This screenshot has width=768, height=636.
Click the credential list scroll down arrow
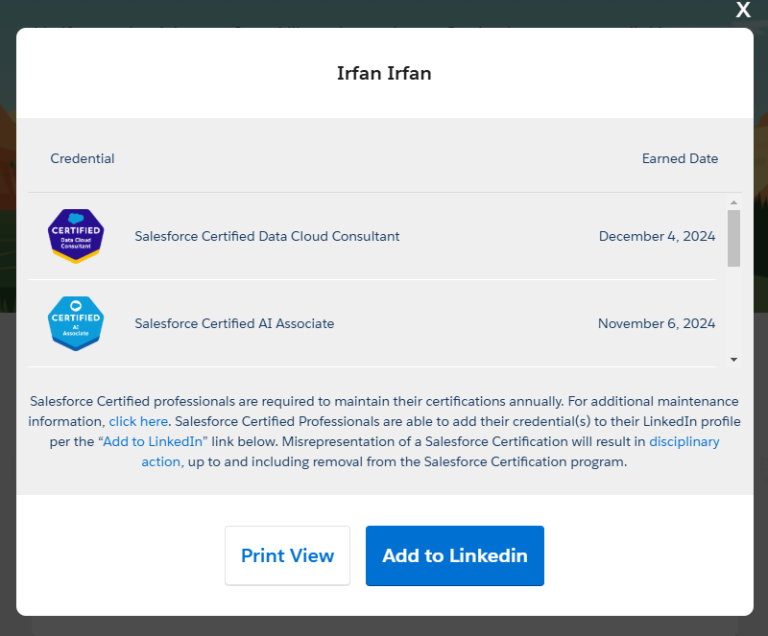734,360
